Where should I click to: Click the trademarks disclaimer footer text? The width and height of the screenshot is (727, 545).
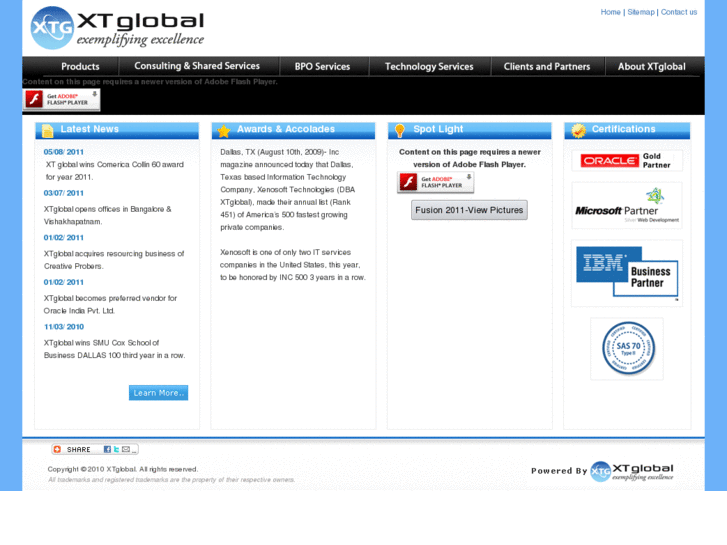pyautogui.click(x=172, y=480)
